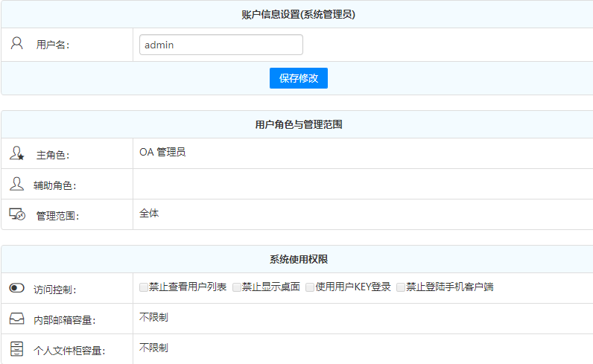Viewport: 593px width, 364px height.
Task: Click the 不限制 value for 内部邮箱容量
Action: [153, 317]
